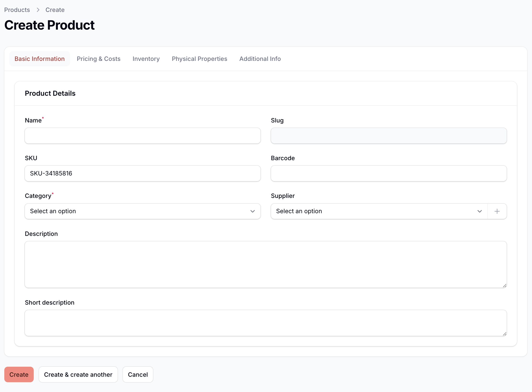Navigate to Products breadcrumb link
This screenshot has height=392, width=532.
(x=17, y=10)
